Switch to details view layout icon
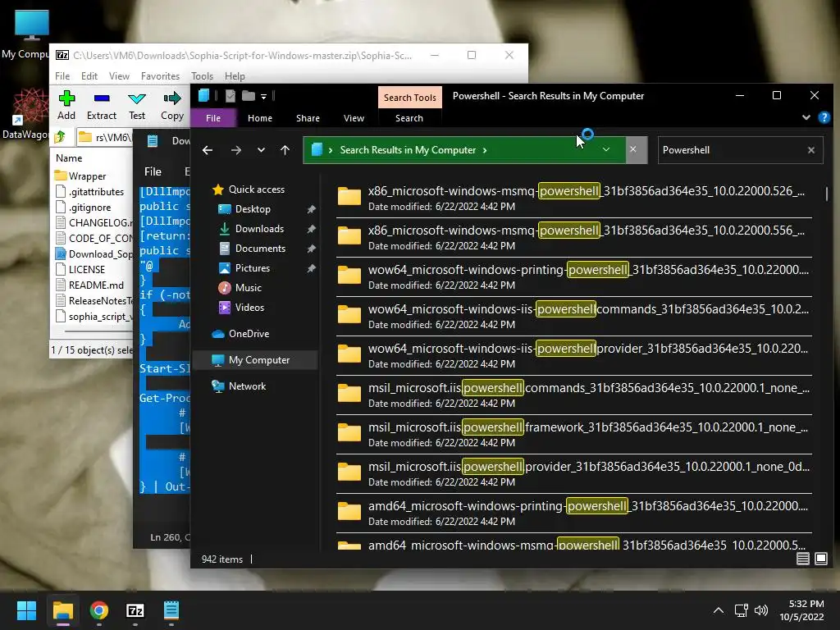This screenshot has width=840, height=630. pos(802,559)
